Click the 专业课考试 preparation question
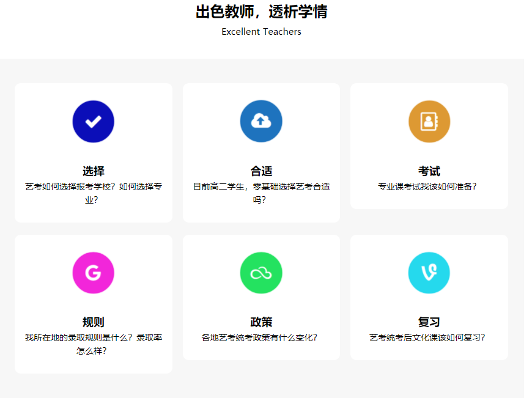 point(429,186)
